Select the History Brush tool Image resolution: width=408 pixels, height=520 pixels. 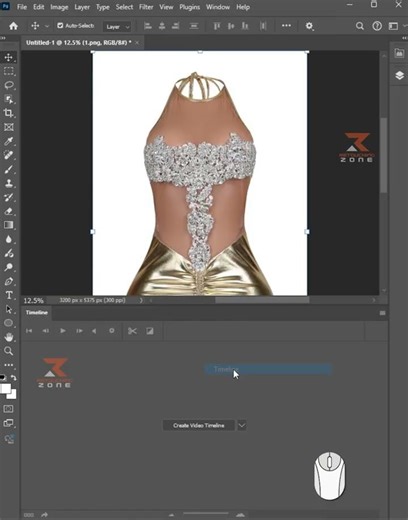9,197
